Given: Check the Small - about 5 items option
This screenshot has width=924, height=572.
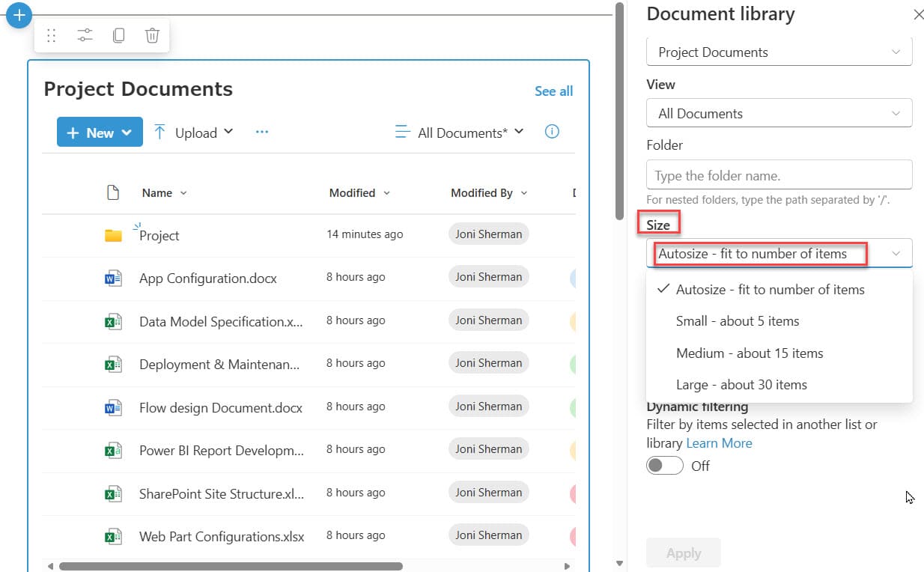Looking at the screenshot, I should point(738,320).
